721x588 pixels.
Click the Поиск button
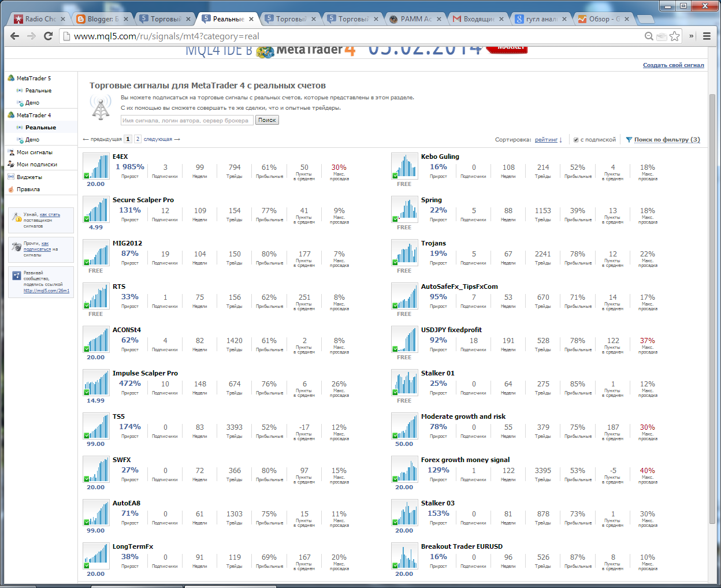(x=267, y=120)
